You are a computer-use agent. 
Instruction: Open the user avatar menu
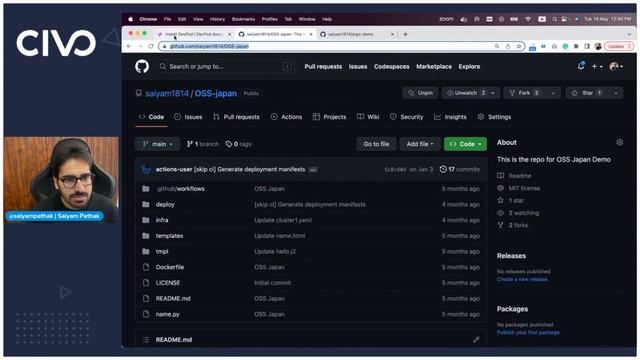(616, 66)
